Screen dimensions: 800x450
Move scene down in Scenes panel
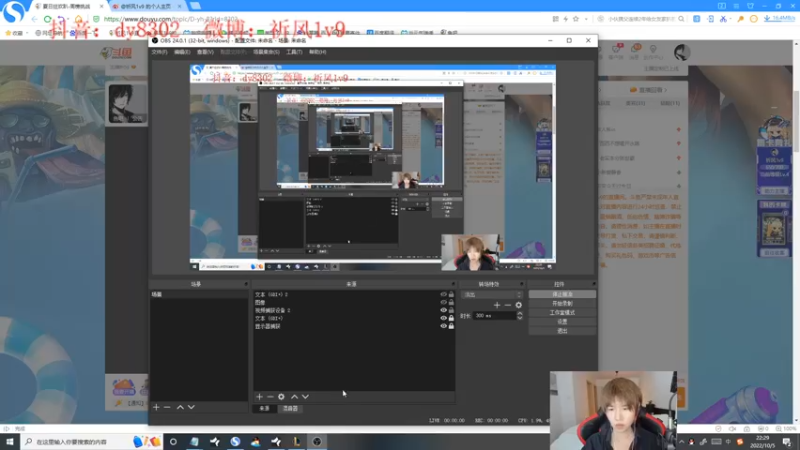[191, 407]
